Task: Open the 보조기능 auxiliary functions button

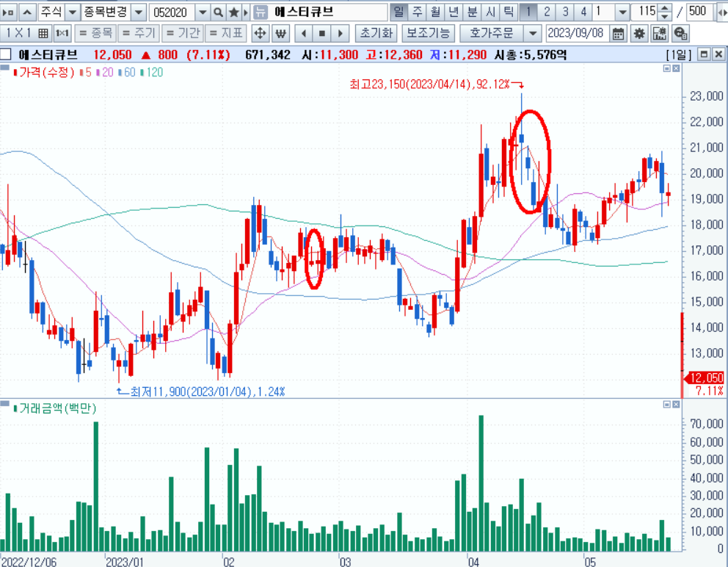Action: tap(428, 34)
